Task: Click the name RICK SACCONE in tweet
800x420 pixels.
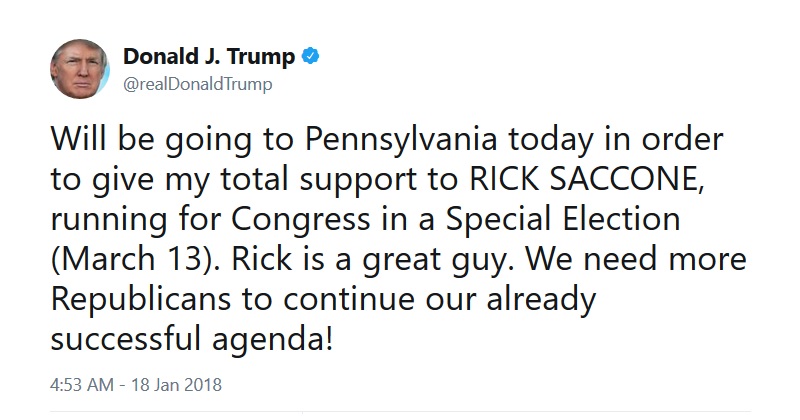Action: (x=586, y=178)
